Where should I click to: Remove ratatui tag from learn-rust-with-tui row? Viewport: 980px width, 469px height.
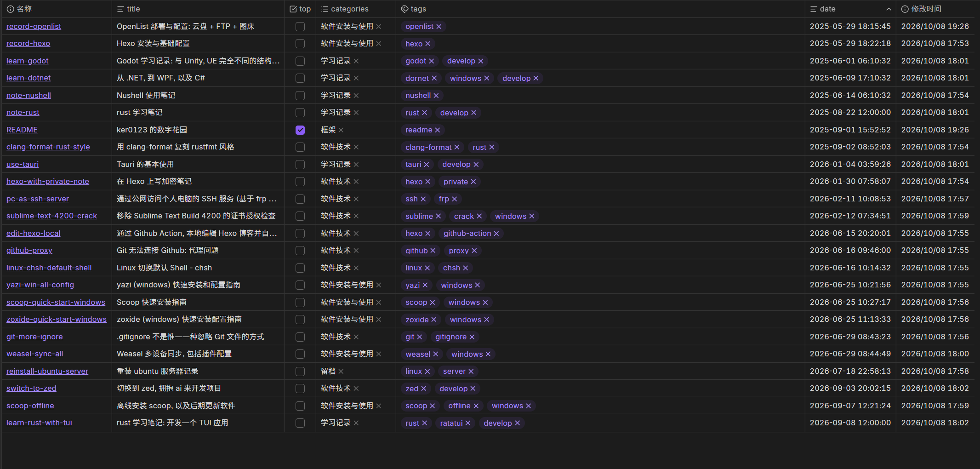[468, 423]
